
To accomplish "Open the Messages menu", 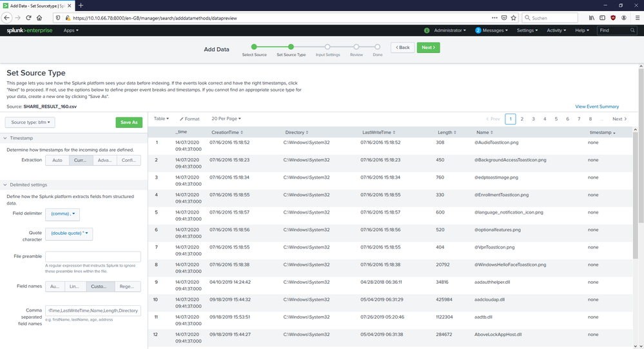I will (x=492, y=30).
